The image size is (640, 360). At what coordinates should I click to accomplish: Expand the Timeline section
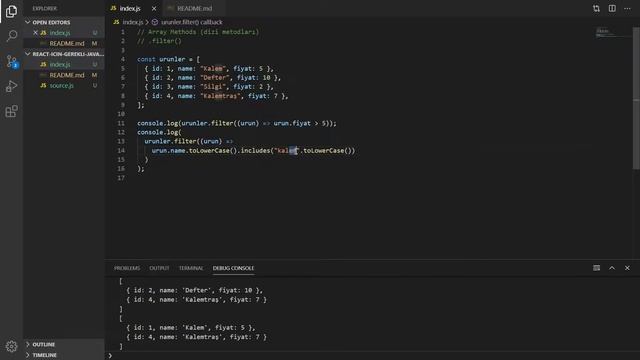click(x=64, y=355)
